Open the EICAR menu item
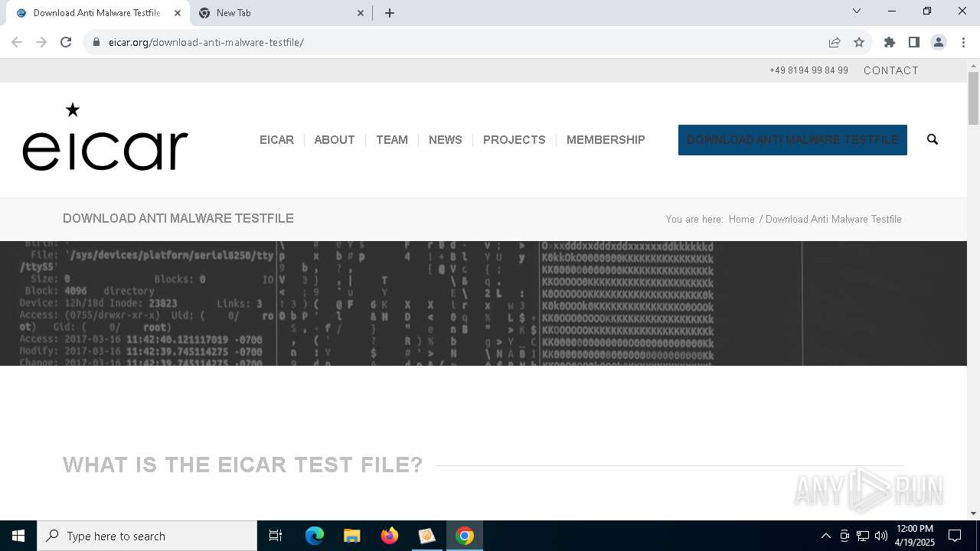 [276, 140]
